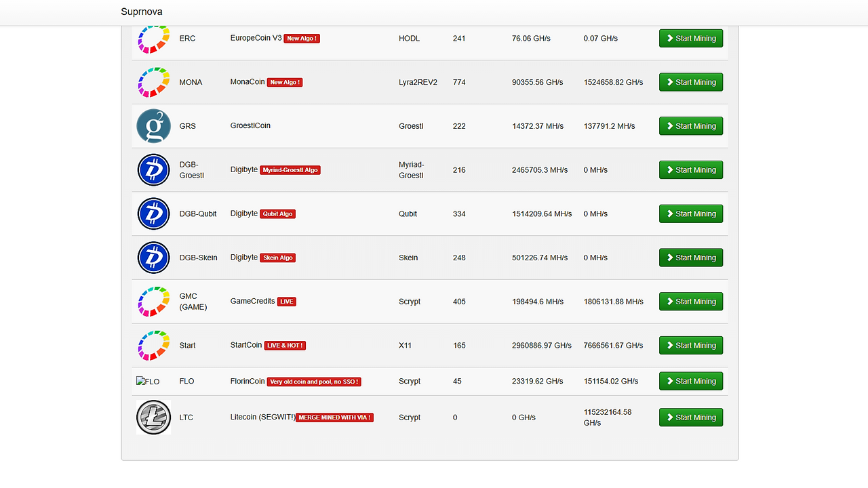868x488 pixels.
Task: Click the LIVE & HOT badge on StartCoin
Action: [x=284, y=345]
